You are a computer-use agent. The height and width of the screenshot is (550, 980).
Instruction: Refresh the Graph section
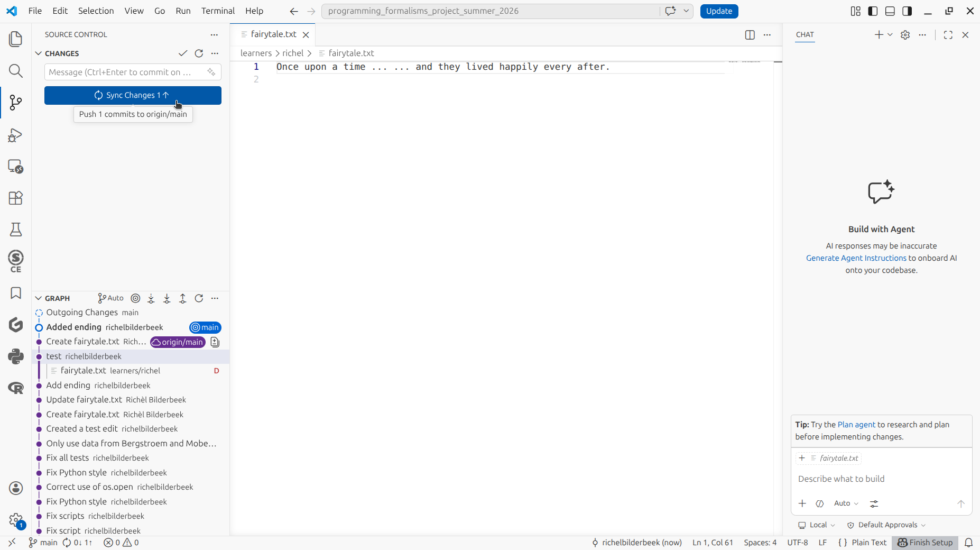[199, 298]
